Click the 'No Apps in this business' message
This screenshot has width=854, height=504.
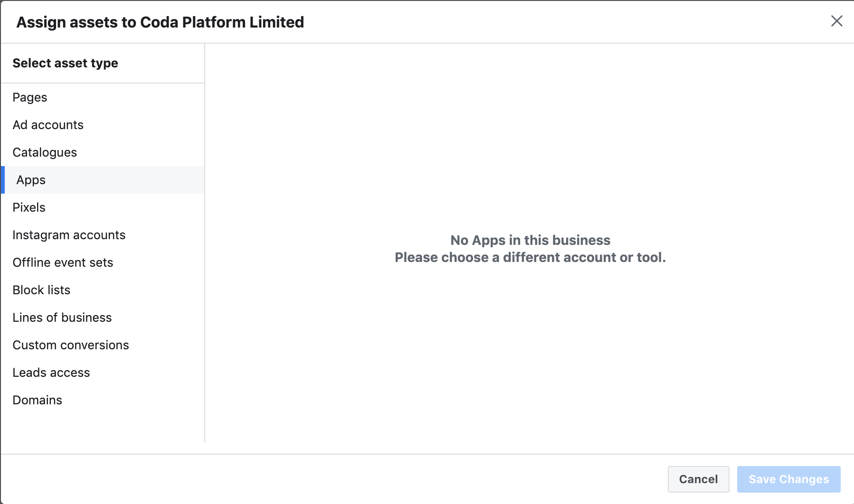tap(530, 240)
